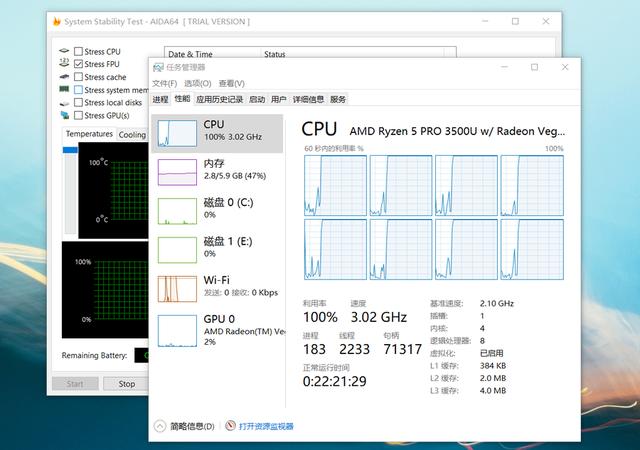This screenshot has width=640, height=450.
Task: Click the 3.02 GHz speed value
Action: pyautogui.click(x=379, y=317)
